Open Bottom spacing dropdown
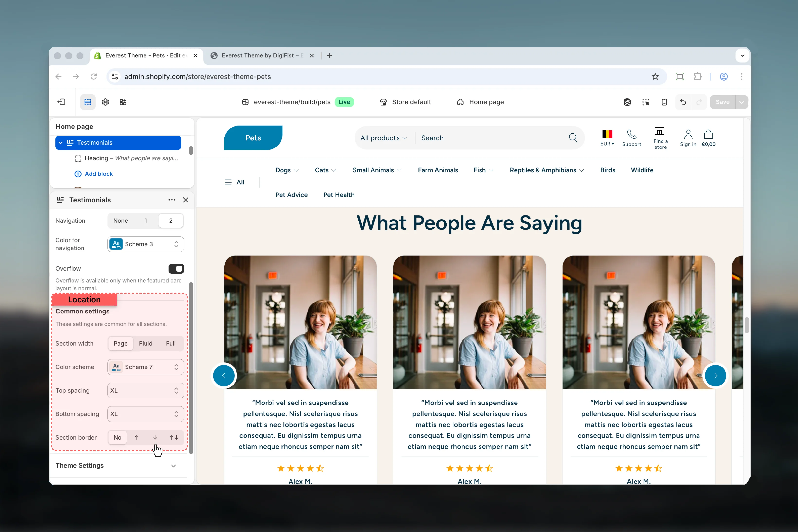Screen dimensions: 798x532 pyautogui.click(x=145, y=413)
